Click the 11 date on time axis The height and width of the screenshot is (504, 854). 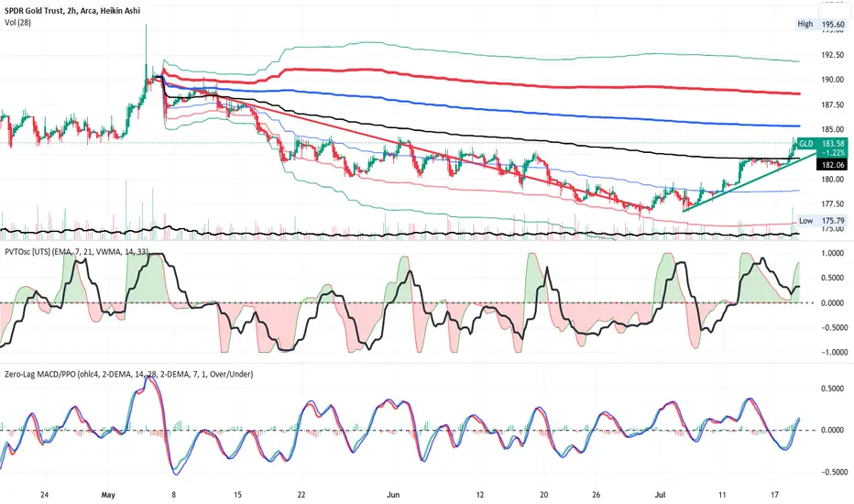point(722,495)
